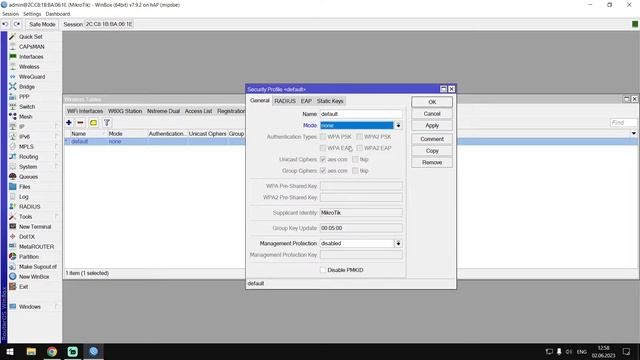Image resolution: width=640 pixels, height=360 pixels.
Task: Toggle Safe Mode button
Action: click(x=42, y=24)
